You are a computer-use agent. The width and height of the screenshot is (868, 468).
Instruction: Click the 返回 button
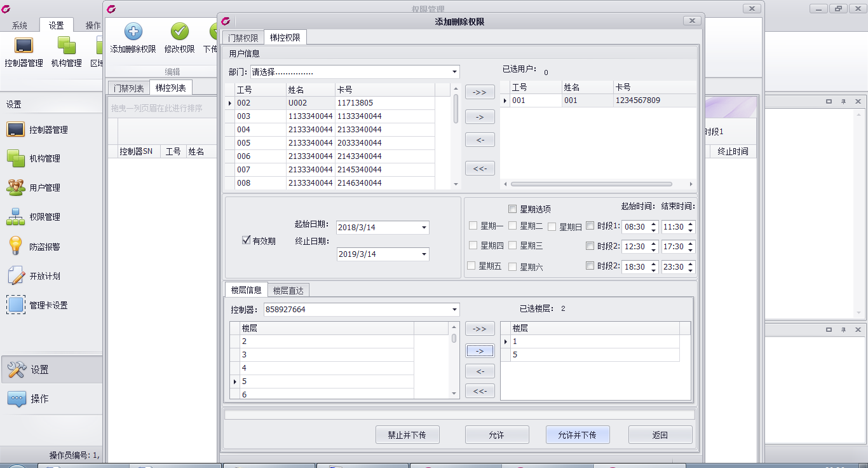pyautogui.click(x=660, y=435)
